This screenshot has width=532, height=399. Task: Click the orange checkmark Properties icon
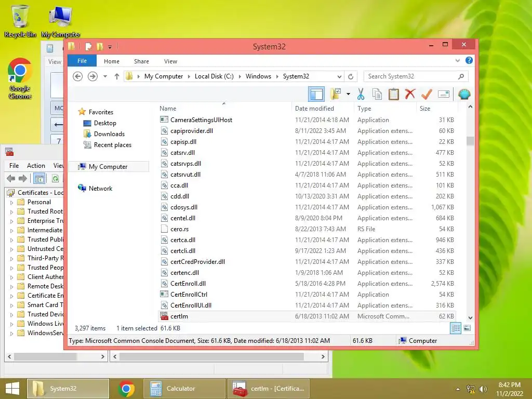[x=427, y=94]
